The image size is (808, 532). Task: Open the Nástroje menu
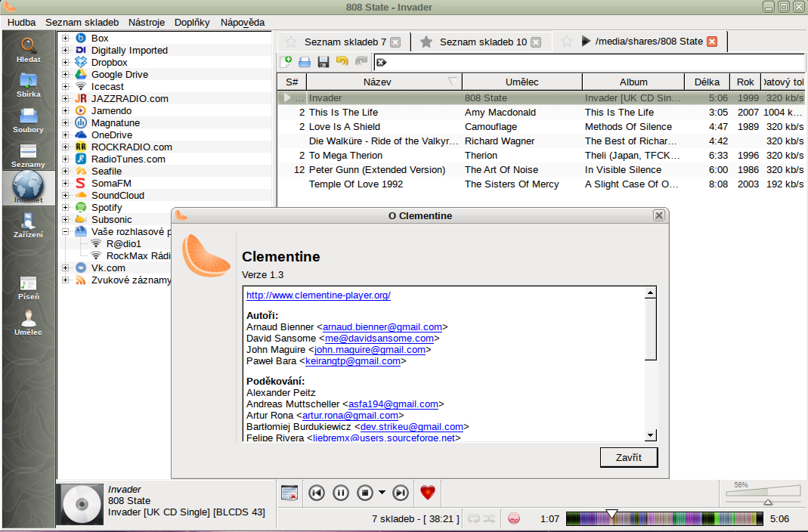147,23
